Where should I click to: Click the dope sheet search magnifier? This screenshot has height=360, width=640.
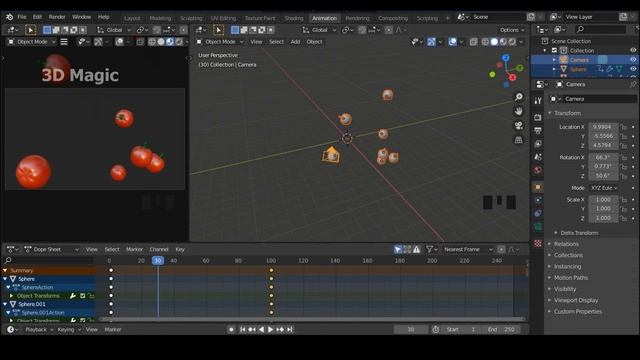click(8, 260)
